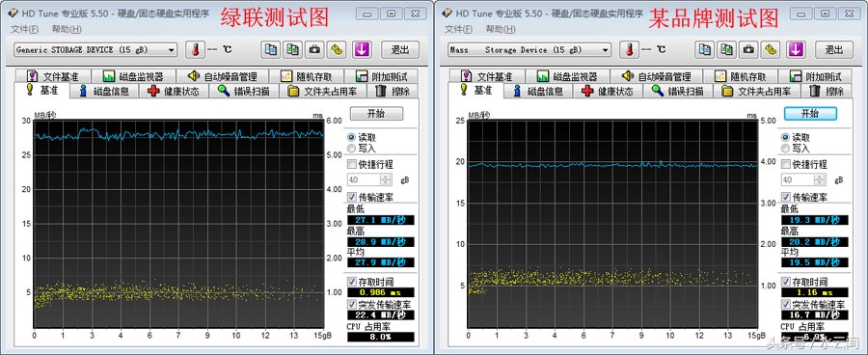Switch to 文件夹占用率 tab in left window
Image resolution: width=868 pixels, height=355 pixels.
tap(322, 92)
